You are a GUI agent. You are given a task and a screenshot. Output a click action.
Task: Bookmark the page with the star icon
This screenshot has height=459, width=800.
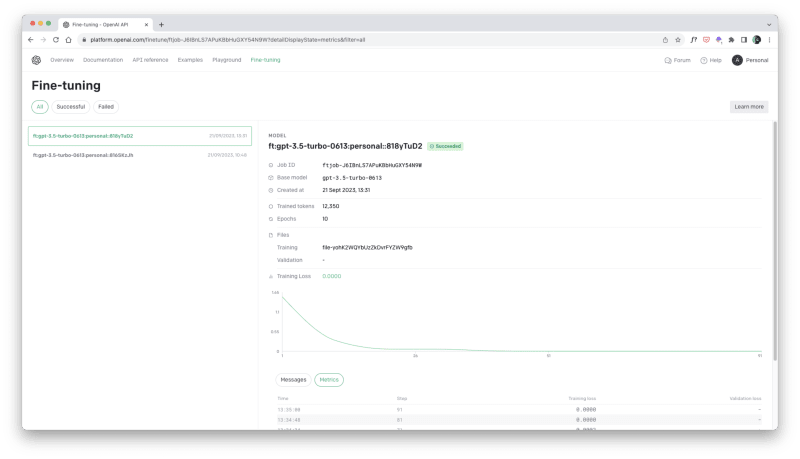(678, 40)
